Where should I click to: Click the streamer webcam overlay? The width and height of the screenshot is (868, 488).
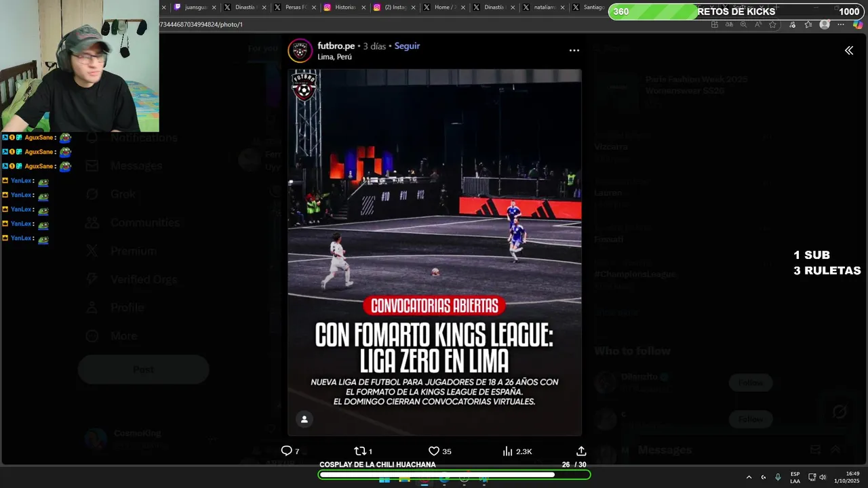79,66
